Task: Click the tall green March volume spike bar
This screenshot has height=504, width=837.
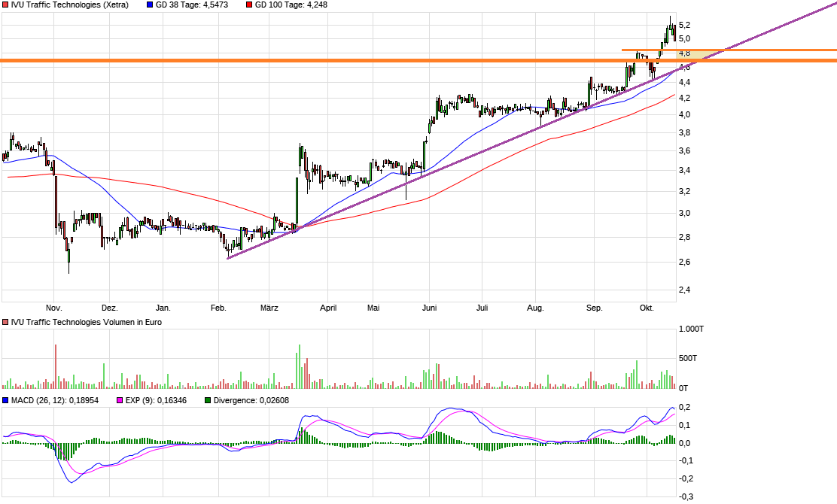Action: click(300, 366)
